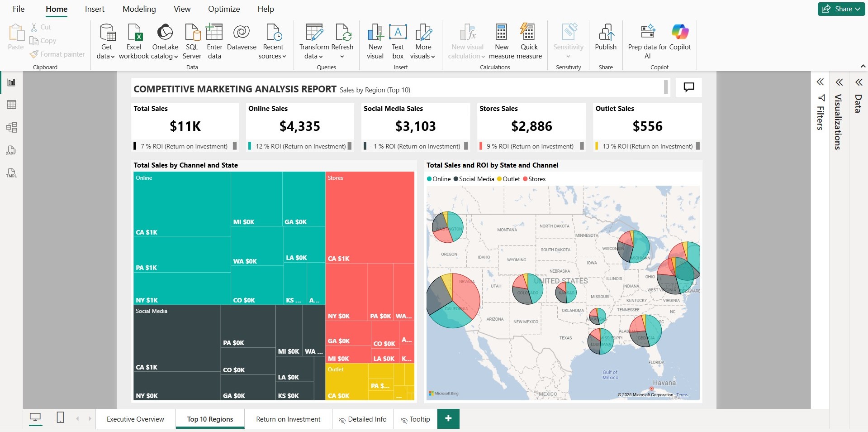Screen dimensions: 868x432
Task: Create a New measure
Action: (501, 41)
